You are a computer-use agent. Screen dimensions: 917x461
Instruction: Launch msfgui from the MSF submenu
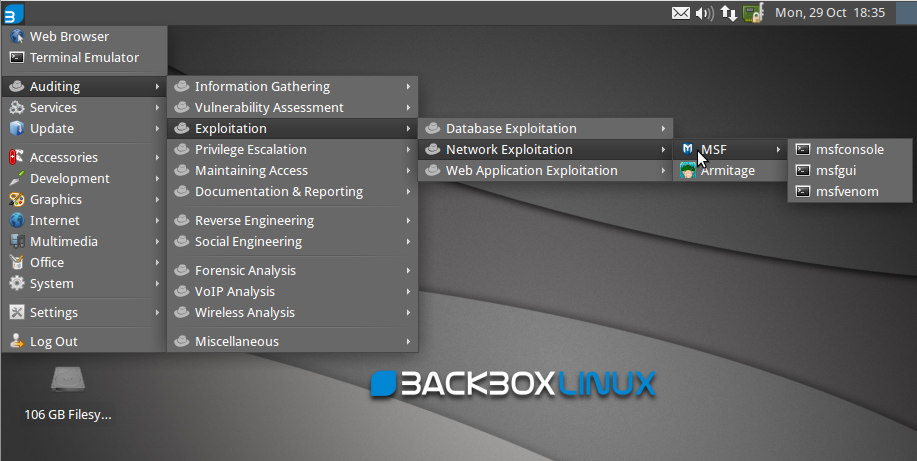click(x=850, y=171)
